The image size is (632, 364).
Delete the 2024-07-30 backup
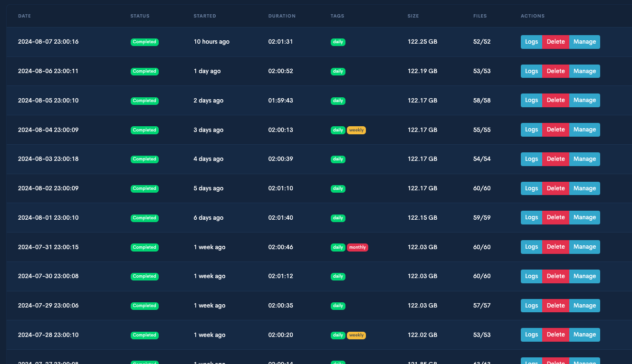click(555, 276)
